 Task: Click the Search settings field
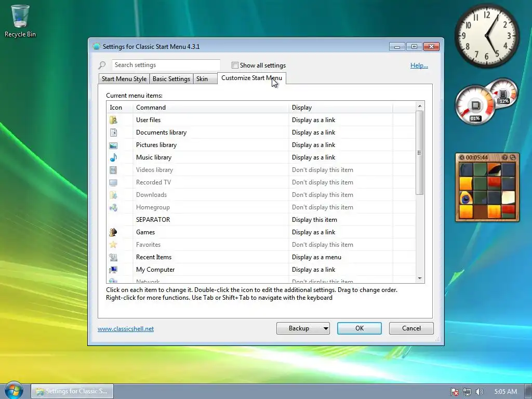click(x=166, y=65)
